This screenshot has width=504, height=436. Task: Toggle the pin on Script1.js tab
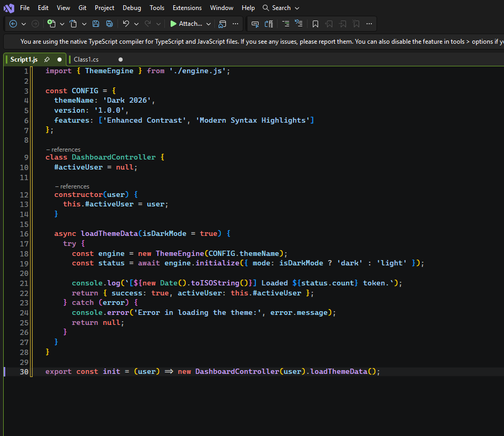pyautogui.click(x=47, y=60)
